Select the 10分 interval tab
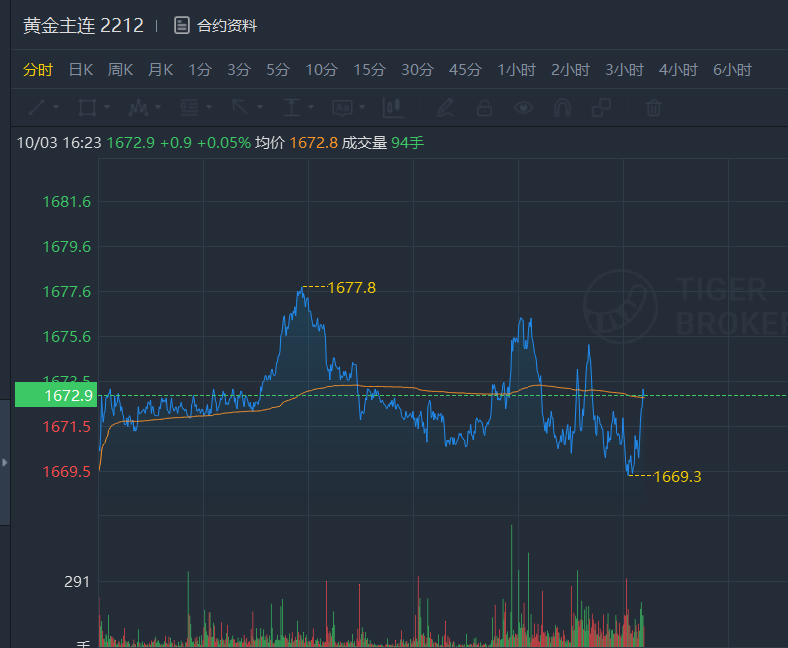The height and width of the screenshot is (648, 788). [322, 69]
